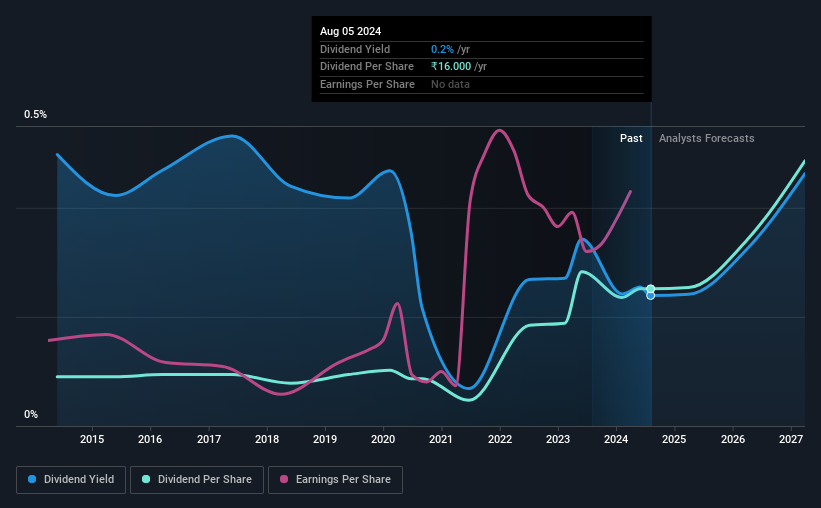Click the Earnings Per Share peak near 2022
The width and height of the screenshot is (821, 508).
(x=500, y=130)
